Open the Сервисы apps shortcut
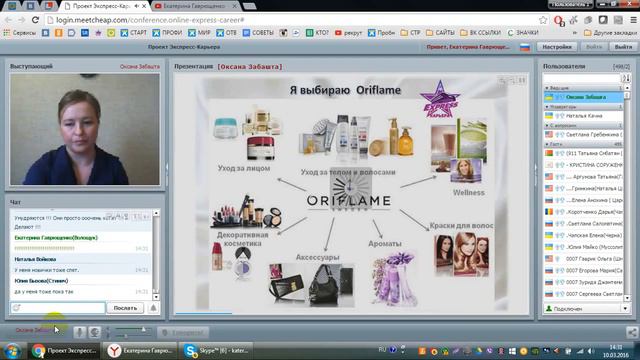This screenshot has width=640, height=360. pyautogui.click(x=20, y=33)
